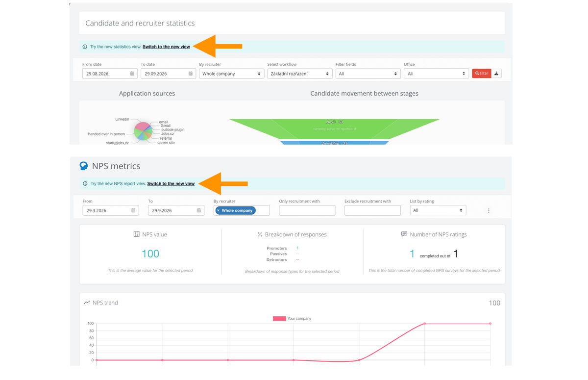Screen dimensions: 588x380
Task: Click the green Noví 63 funnel stage
Action: click(x=334, y=128)
